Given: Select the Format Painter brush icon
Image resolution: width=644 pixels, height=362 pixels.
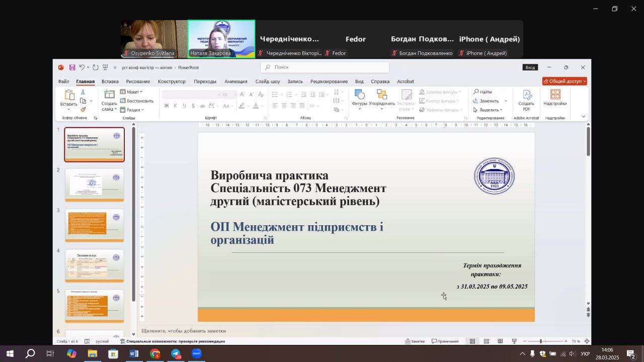Looking at the screenshot, I should (x=83, y=109).
